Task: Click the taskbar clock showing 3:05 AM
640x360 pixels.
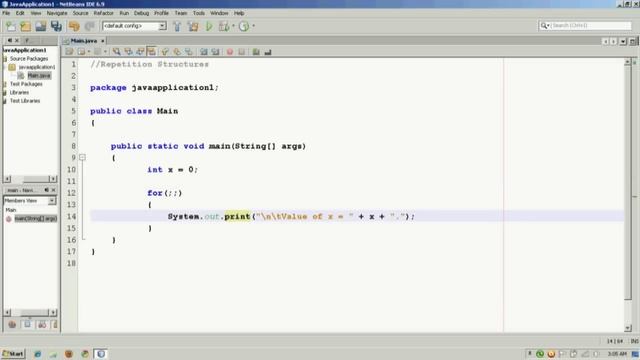Action: coord(617,354)
